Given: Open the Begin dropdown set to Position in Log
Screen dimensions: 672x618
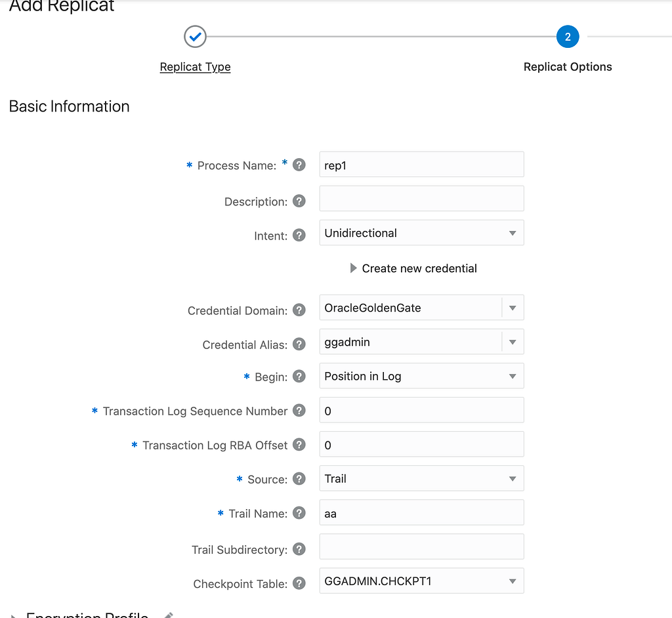Looking at the screenshot, I should tap(421, 376).
